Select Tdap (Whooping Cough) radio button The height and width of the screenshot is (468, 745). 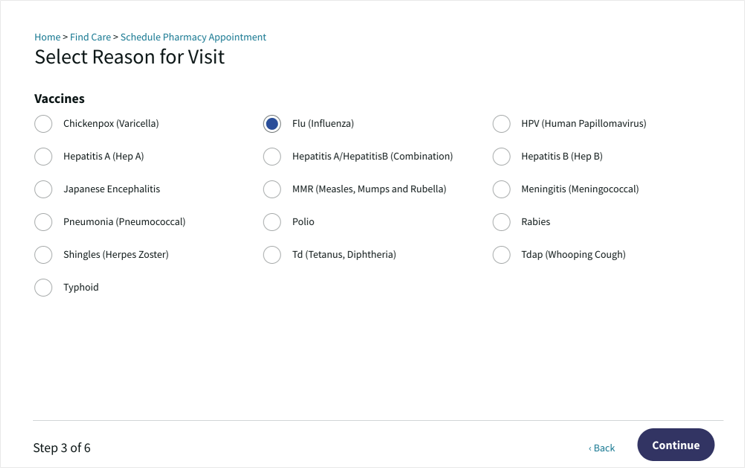click(x=502, y=255)
